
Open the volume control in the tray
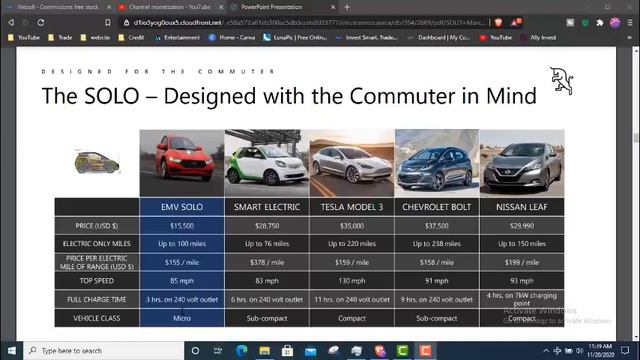pos(579,351)
